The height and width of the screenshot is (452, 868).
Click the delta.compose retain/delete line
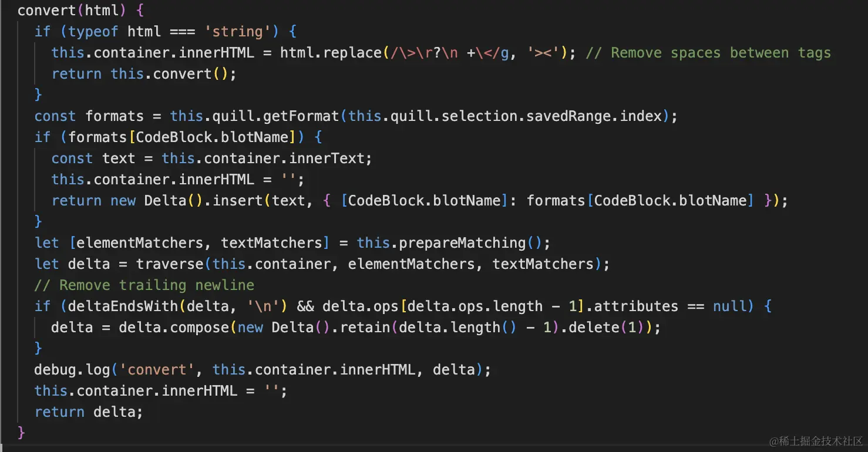click(356, 328)
